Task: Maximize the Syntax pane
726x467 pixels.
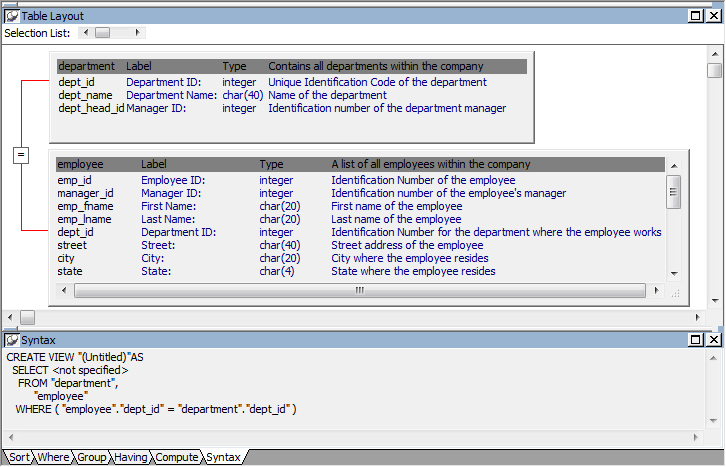Action: pyautogui.click(x=696, y=340)
